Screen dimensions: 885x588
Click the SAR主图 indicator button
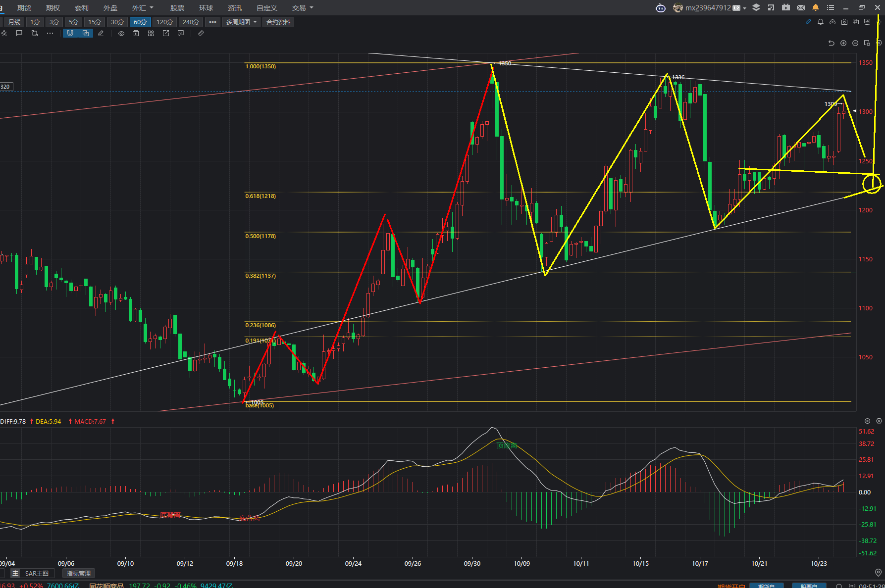37,573
